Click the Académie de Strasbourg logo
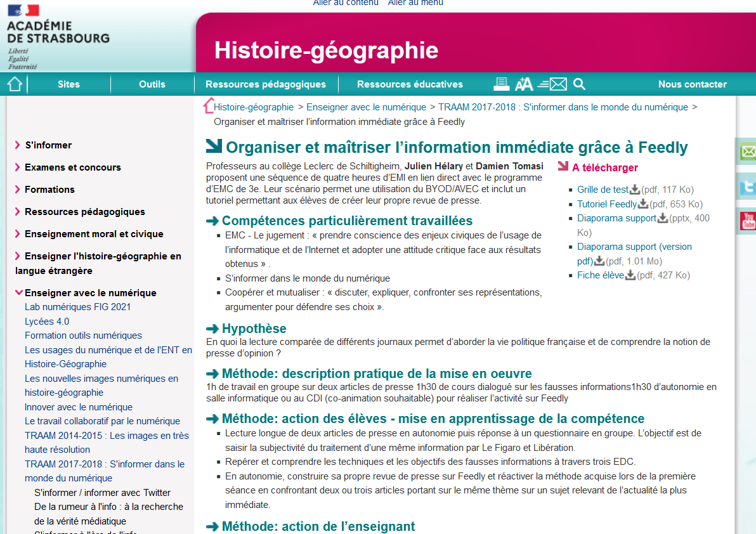756x534 pixels. point(57,37)
